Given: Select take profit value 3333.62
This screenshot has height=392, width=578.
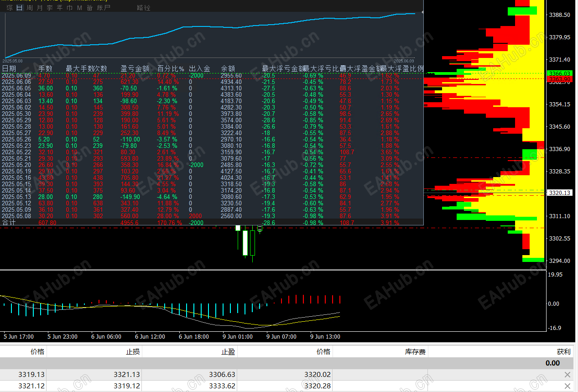Looking at the screenshot, I should (x=222, y=386).
